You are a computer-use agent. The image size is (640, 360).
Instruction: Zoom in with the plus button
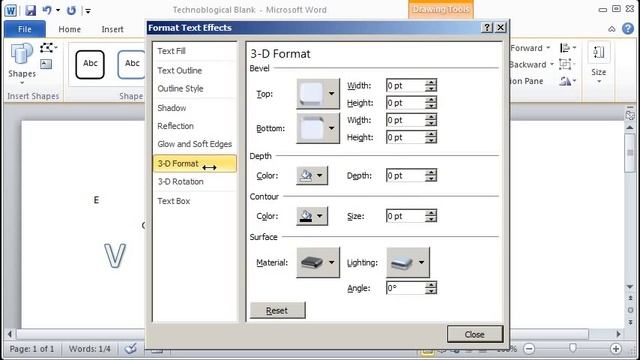click(616, 349)
